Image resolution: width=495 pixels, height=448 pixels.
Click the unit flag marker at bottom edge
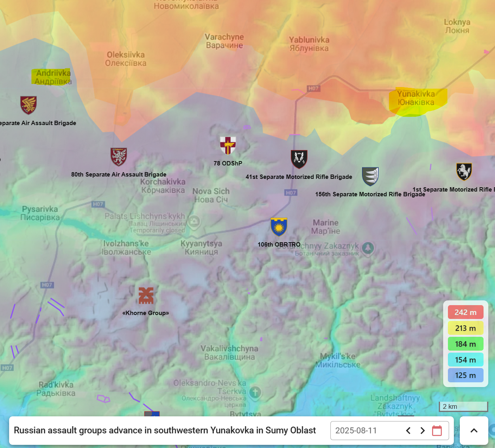152,414
